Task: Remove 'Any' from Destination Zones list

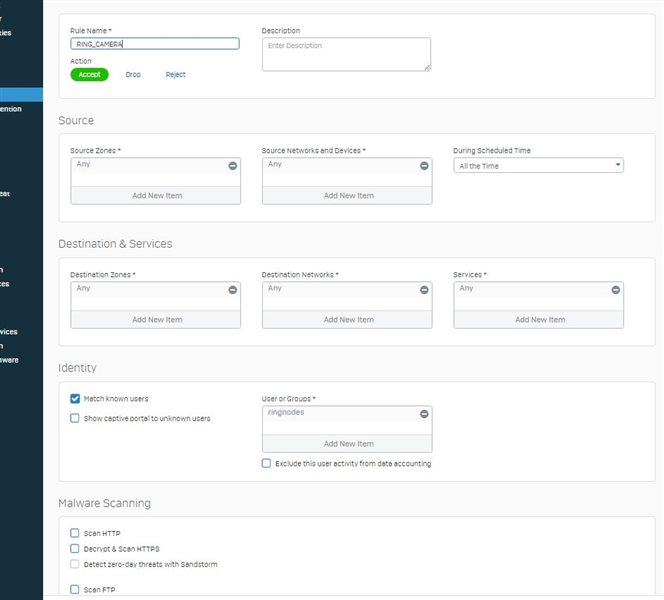Action: [x=232, y=290]
